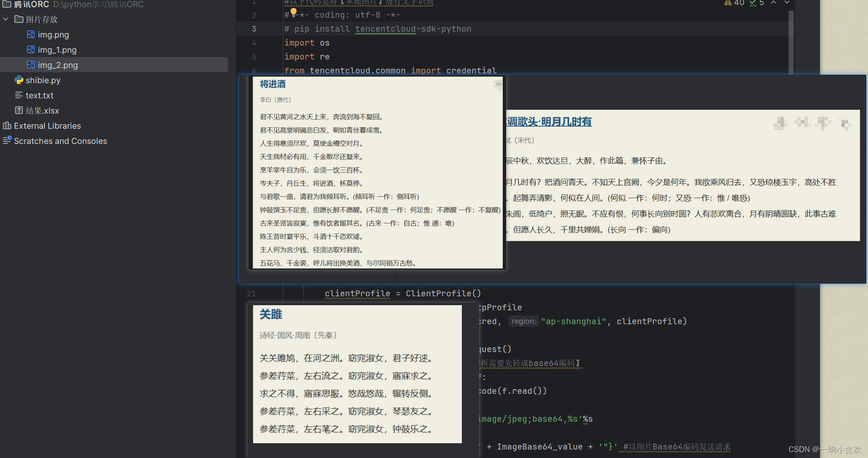
Task: Click the green checkmark inspections icon
Action: tap(752, 3)
